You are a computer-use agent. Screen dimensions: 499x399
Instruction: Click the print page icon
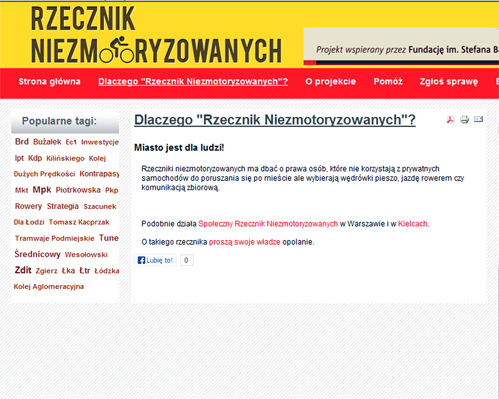[x=464, y=119]
